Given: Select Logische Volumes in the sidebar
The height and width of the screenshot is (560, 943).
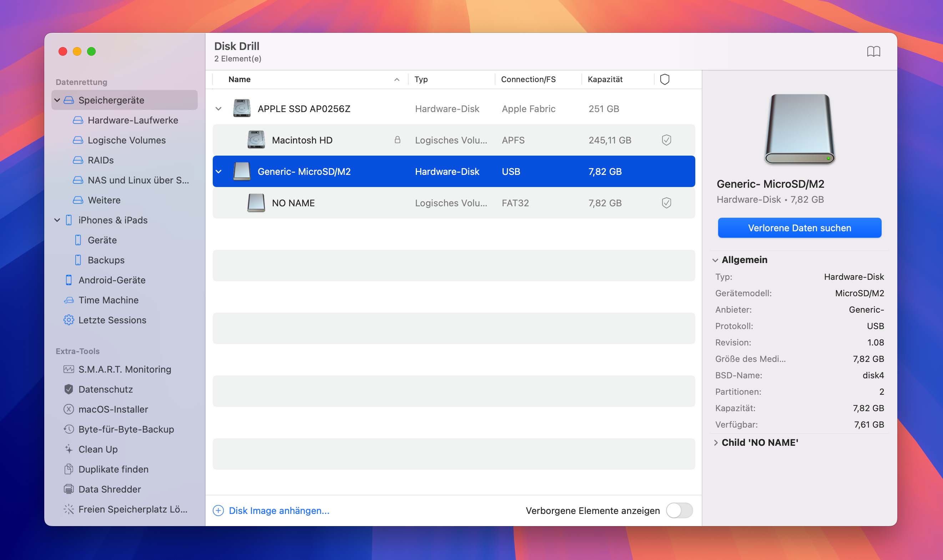Looking at the screenshot, I should point(127,140).
